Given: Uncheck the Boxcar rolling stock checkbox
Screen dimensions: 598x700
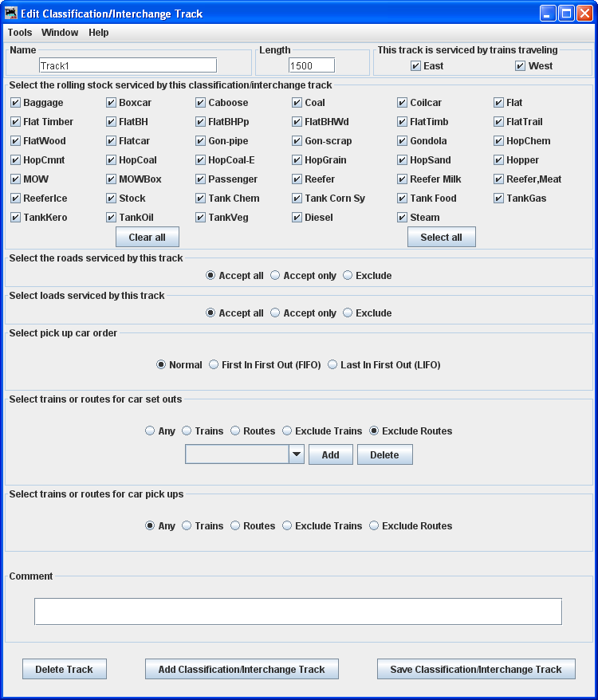Looking at the screenshot, I should coord(112,103).
